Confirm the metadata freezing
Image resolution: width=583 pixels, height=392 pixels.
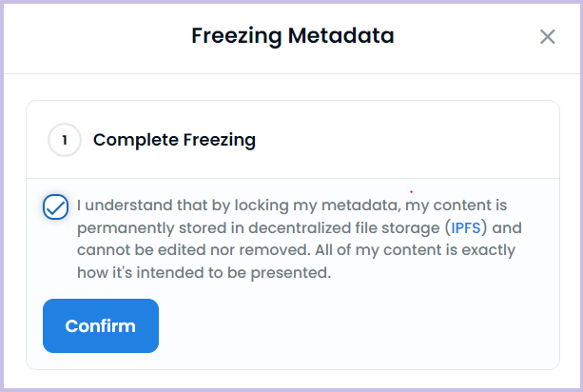coord(101,325)
